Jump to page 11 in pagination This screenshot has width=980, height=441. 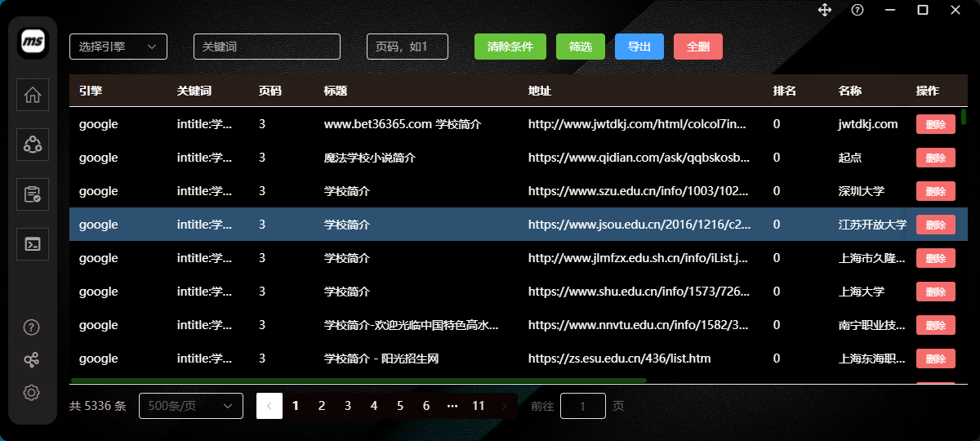click(x=479, y=406)
